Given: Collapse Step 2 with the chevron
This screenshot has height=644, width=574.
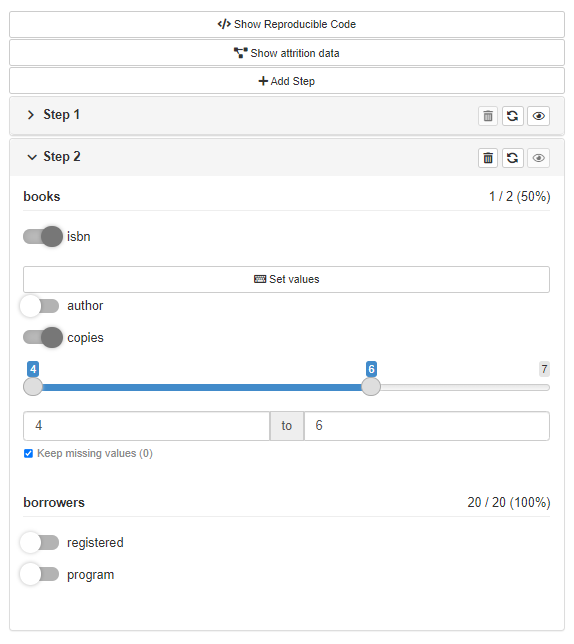Looking at the screenshot, I should (32, 157).
